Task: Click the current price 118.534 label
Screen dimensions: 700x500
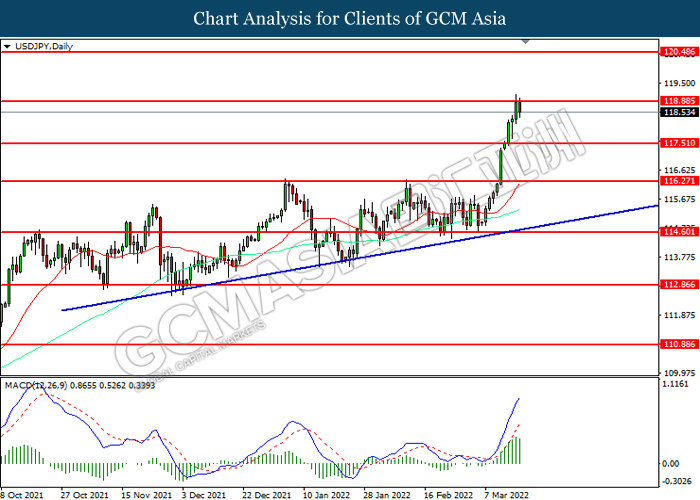Action: [679, 112]
